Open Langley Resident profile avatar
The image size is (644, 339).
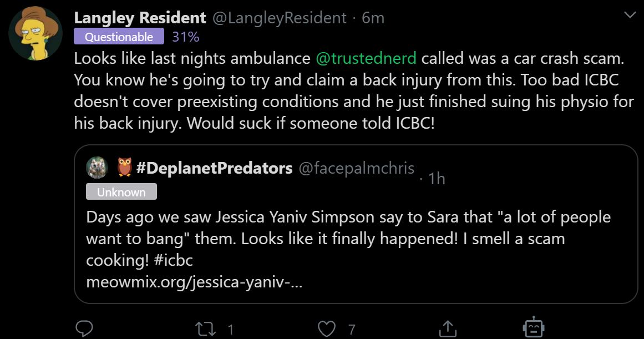point(36,33)
